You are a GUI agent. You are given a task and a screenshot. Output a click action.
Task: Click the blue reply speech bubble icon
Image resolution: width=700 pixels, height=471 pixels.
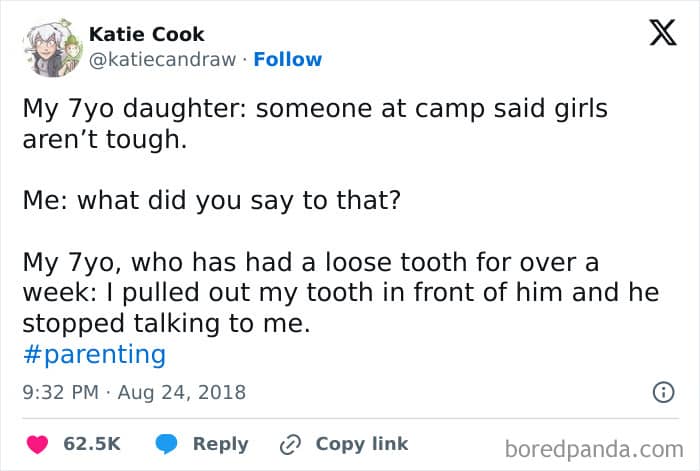pos(168,444)
